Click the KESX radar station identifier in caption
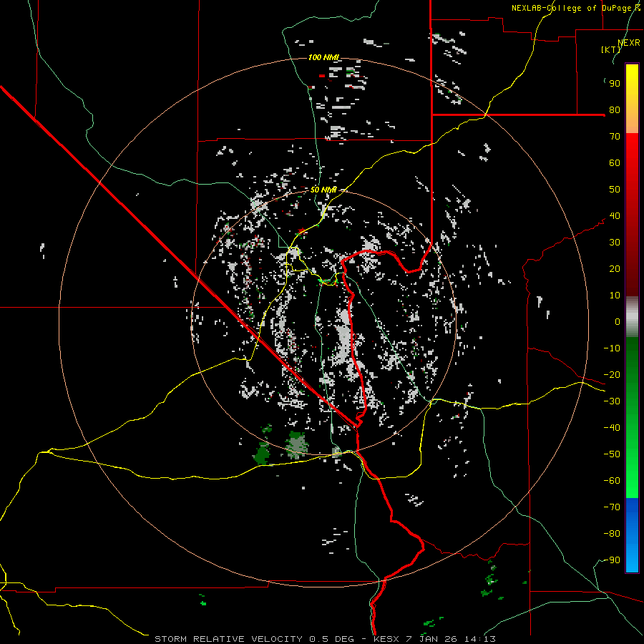The height and width of the screenshot is (644, 644). point(386,639)
